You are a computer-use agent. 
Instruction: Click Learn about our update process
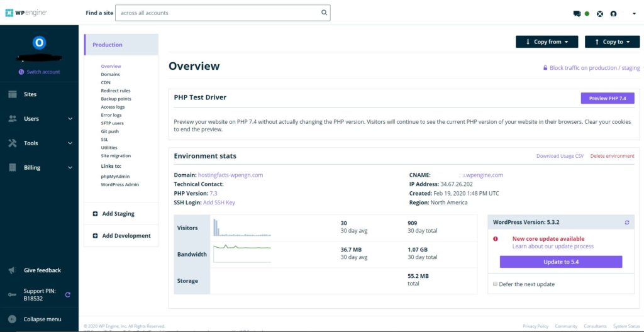tap(553, 246)
